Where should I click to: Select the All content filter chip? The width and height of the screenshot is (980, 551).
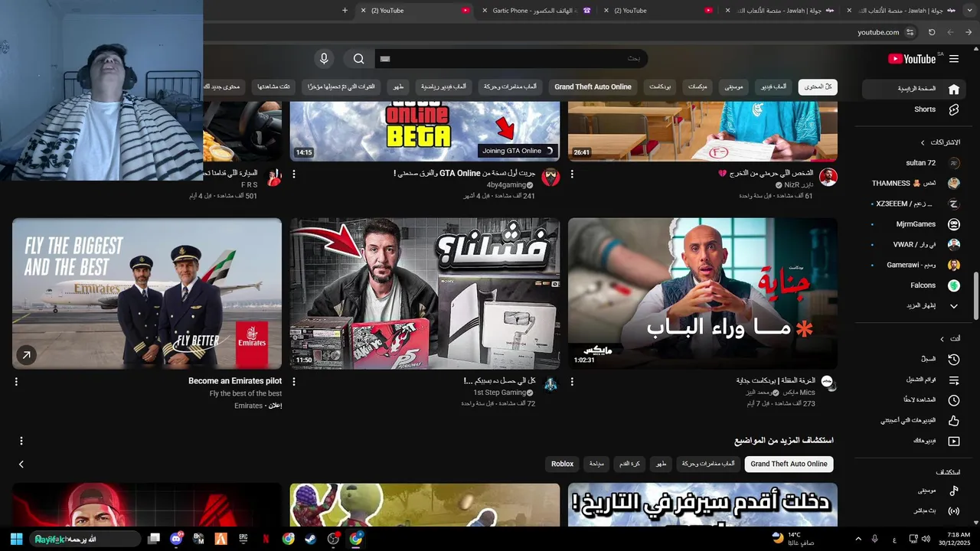coord(818,87)
